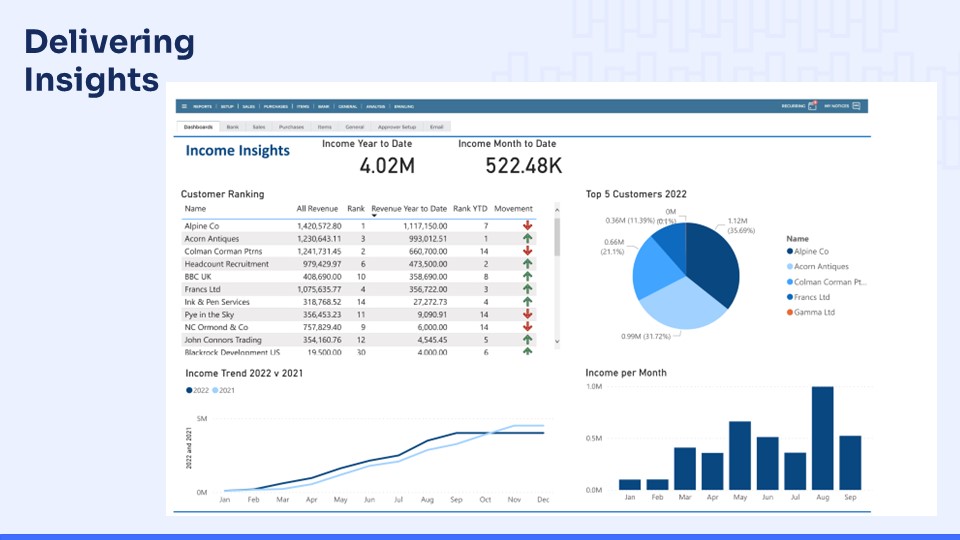The height and width of the screenshot is (540, 960).
Task: Click the customer ranking scrollbar thumb
Action: pos(557,237)
